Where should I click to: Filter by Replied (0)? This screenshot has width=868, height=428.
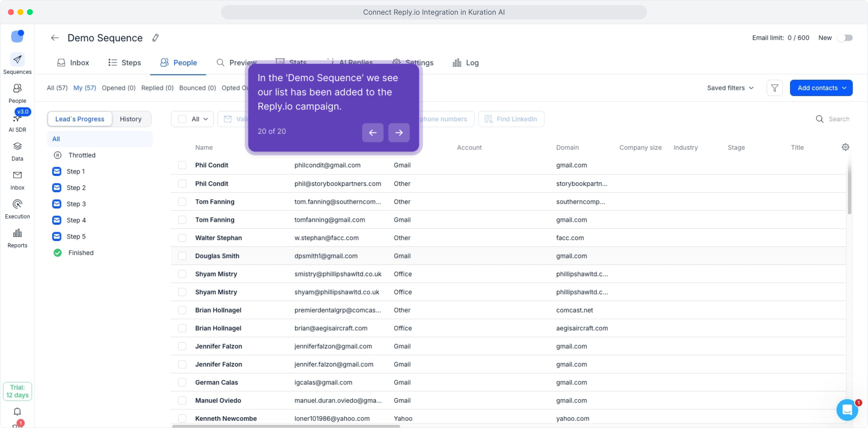click(157, 88)
